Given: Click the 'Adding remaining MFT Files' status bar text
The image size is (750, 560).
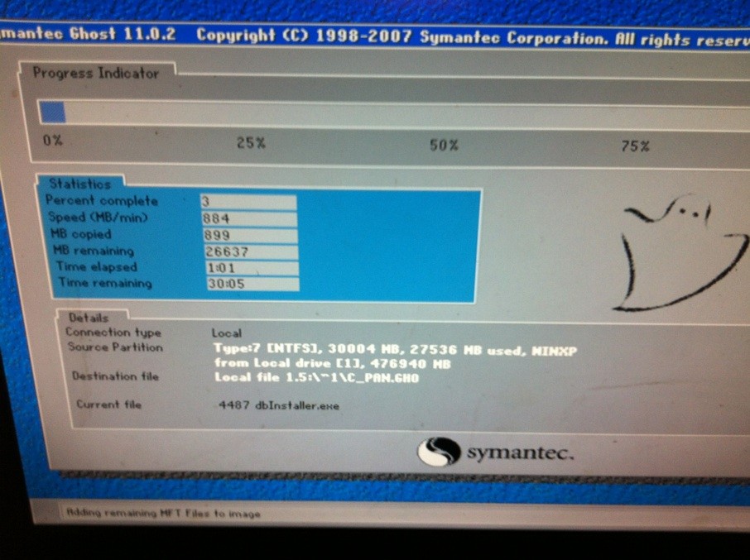Looking at the screenshot, I should (x=163, y=513).
